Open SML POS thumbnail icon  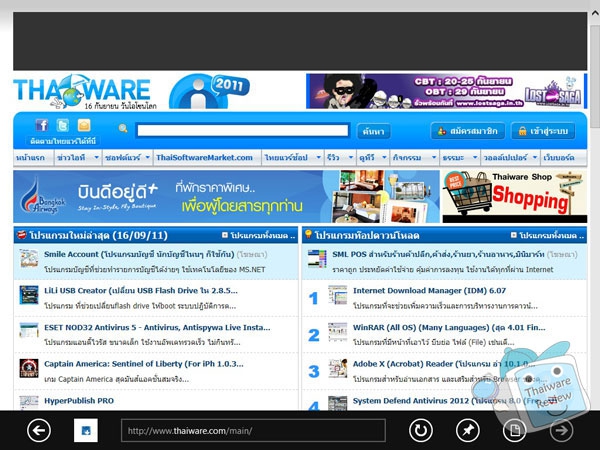[x=317, y=258]
